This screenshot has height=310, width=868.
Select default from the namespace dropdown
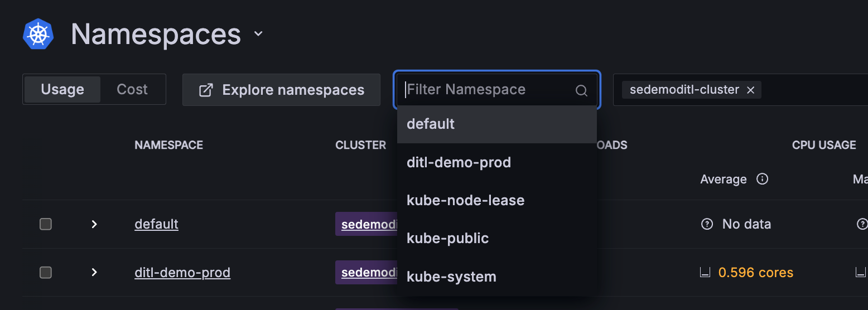coord(431,124)
